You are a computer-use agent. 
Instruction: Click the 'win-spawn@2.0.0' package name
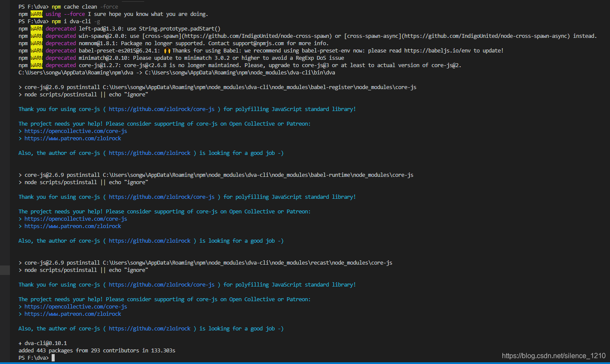pyautogui.click(x=103, y=36)
